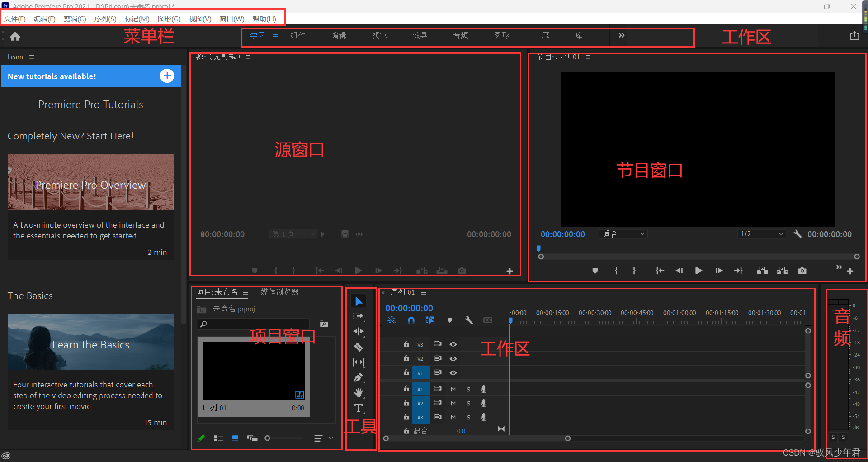Click pencil icon in Project panel
Image resolution: width=868 pixels, height=462 pixels.
(x=201, y=438)
